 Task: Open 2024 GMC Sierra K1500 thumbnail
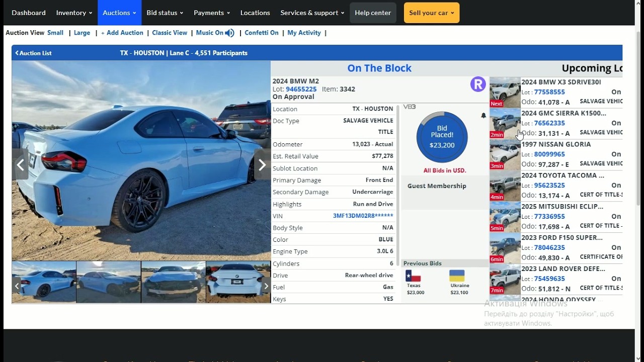point(505,123)
